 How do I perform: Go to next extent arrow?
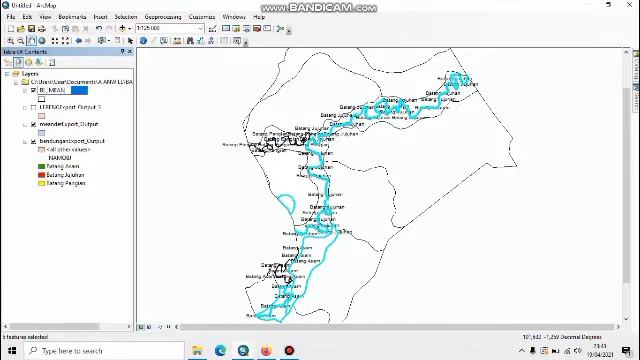point(88,41)
